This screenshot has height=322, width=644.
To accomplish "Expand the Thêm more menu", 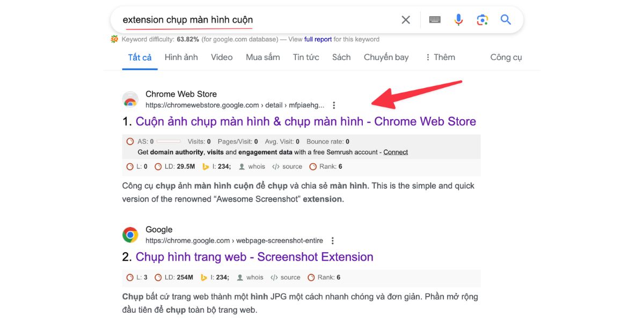I will (x=440, y=57).
